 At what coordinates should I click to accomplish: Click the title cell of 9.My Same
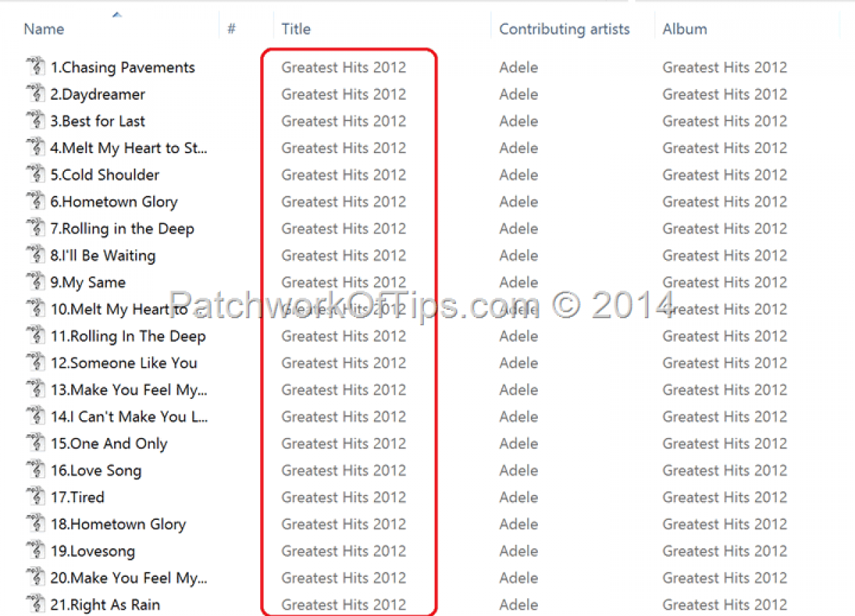(343, 282)
